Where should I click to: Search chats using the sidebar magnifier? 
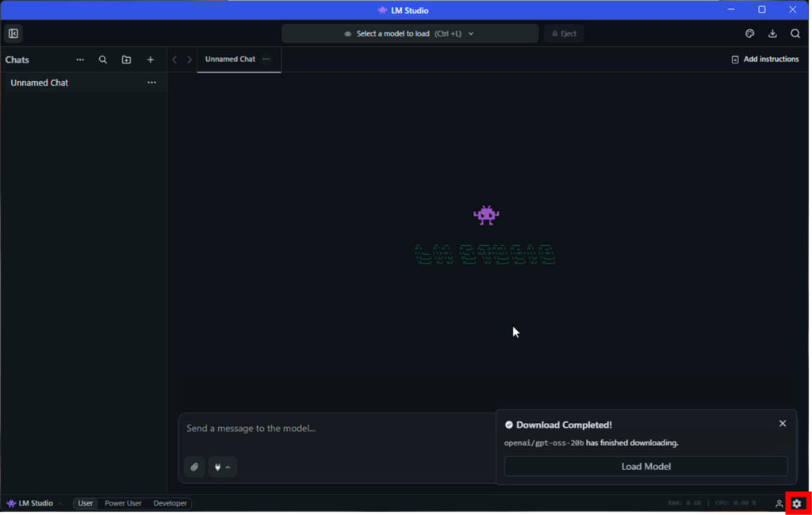102,60
